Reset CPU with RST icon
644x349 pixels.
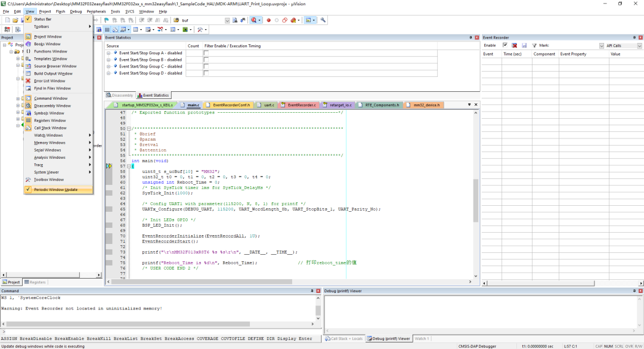(x=7, y=30)
